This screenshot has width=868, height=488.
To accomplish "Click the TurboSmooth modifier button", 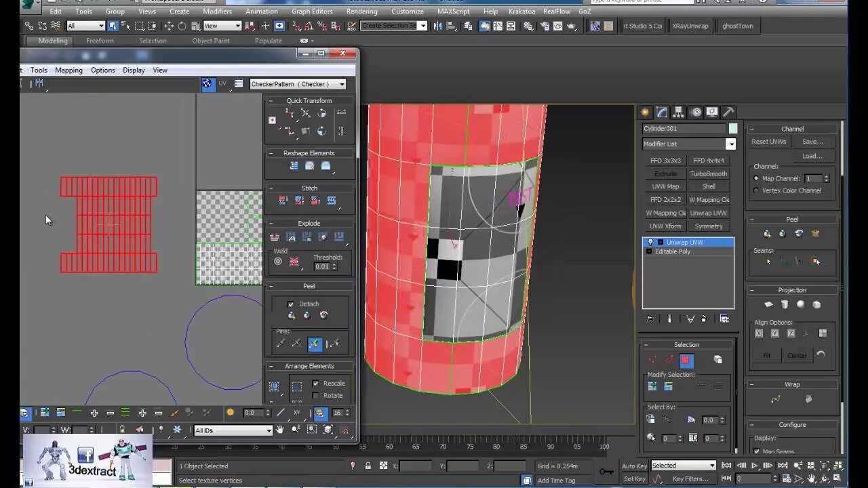I will (x=709, y=174).
